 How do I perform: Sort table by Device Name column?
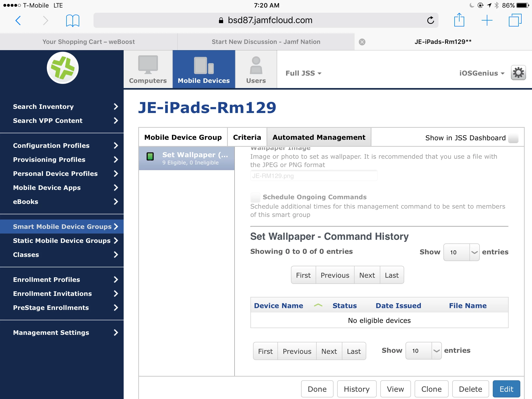[278, 305]
